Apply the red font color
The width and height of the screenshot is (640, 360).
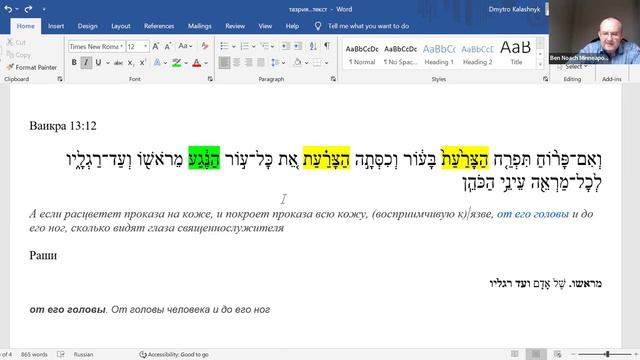(196, 63)
